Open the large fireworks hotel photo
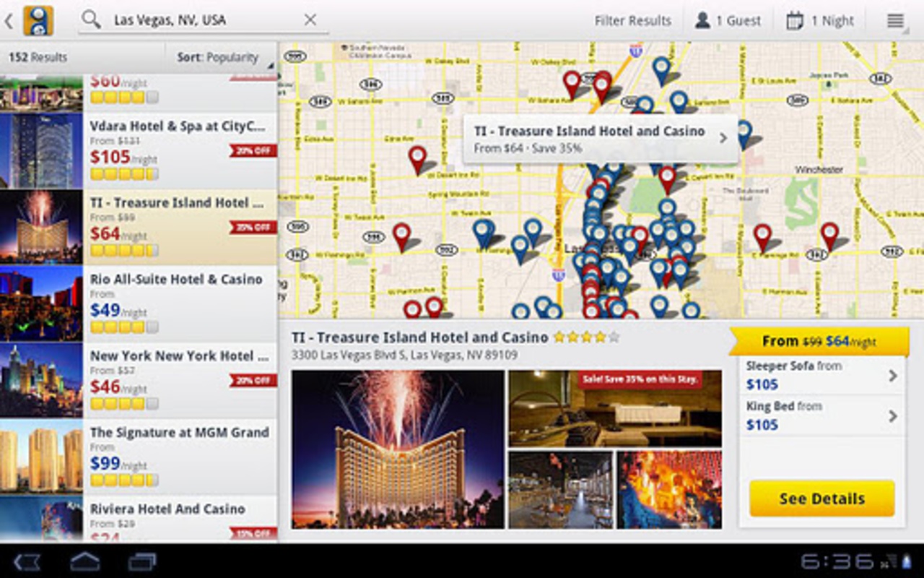The width and height of the screenshot is (924, 578). (398, 449)
